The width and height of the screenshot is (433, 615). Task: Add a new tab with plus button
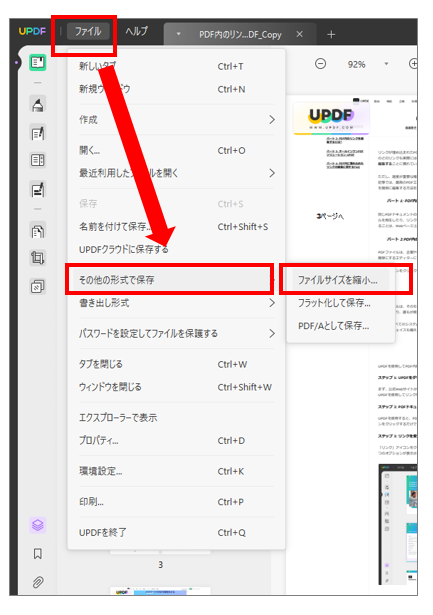point(331,35)
